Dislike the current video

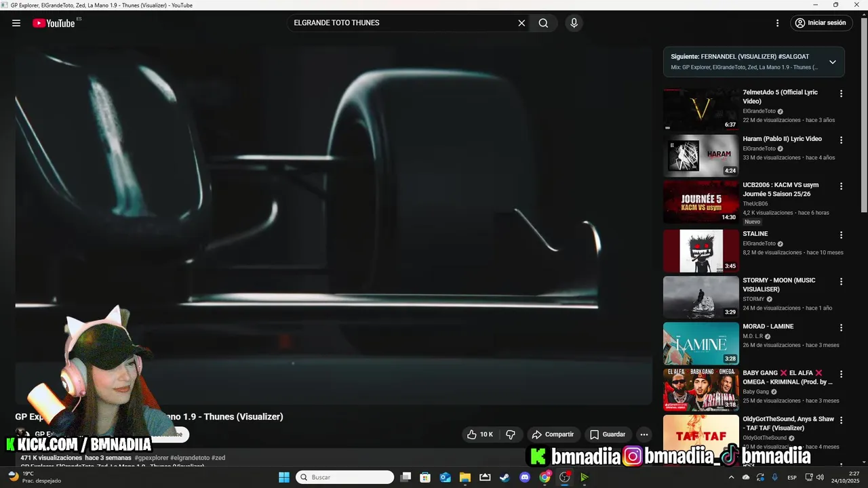[511, 434]
